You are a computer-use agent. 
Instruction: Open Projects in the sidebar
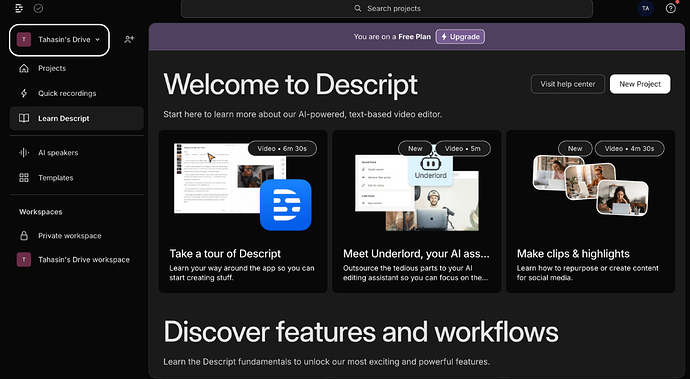pos(77,68)
